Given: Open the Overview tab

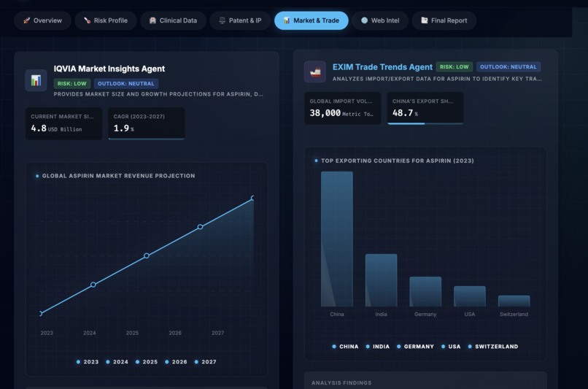Looking at the screenshot, I should click(x=43, y=20).
